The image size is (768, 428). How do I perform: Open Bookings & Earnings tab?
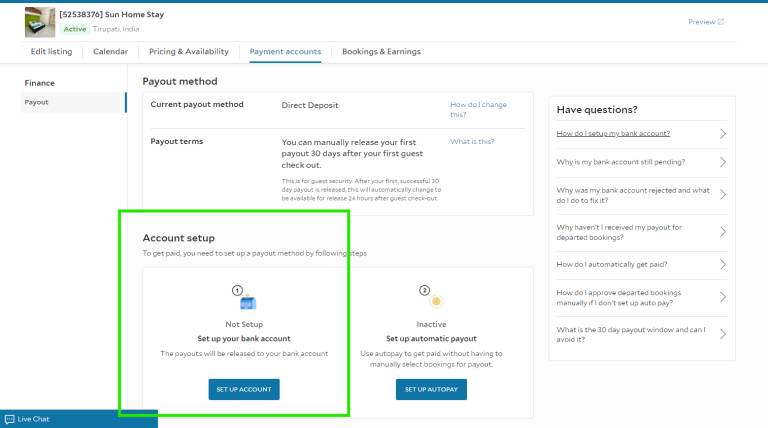point(381,51)
